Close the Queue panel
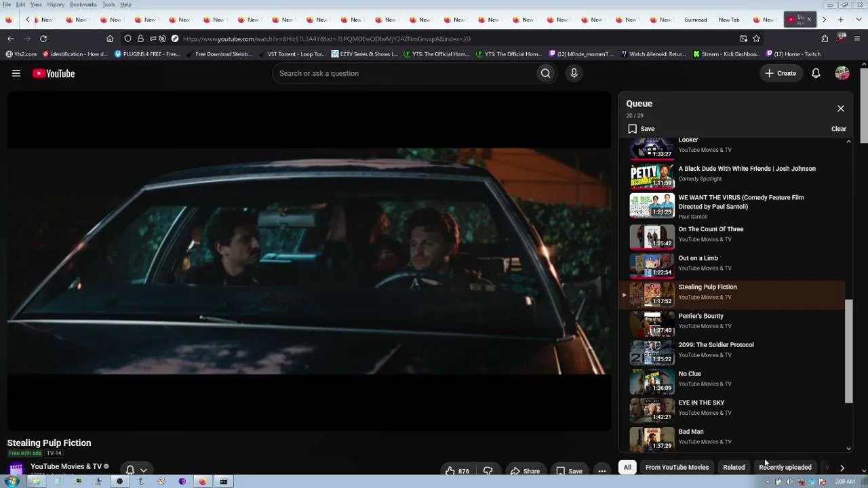The height and width of the screenshot is (488, 868). [x=841, y=108]
